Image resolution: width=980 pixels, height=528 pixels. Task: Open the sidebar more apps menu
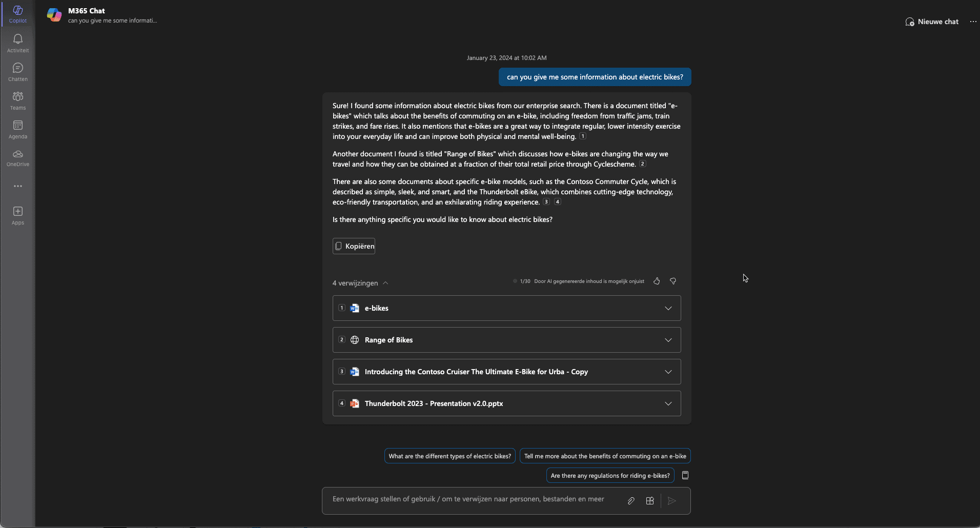[x=17, y=186]
